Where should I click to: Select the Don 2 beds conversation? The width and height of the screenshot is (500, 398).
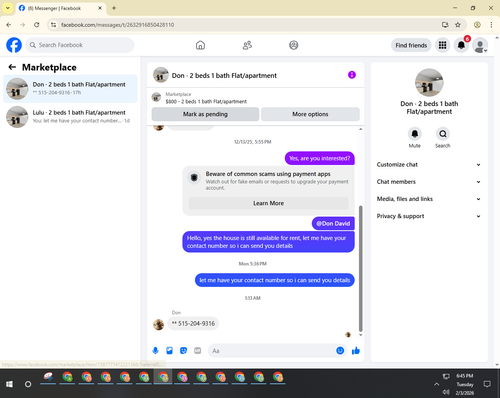[70, 89]
